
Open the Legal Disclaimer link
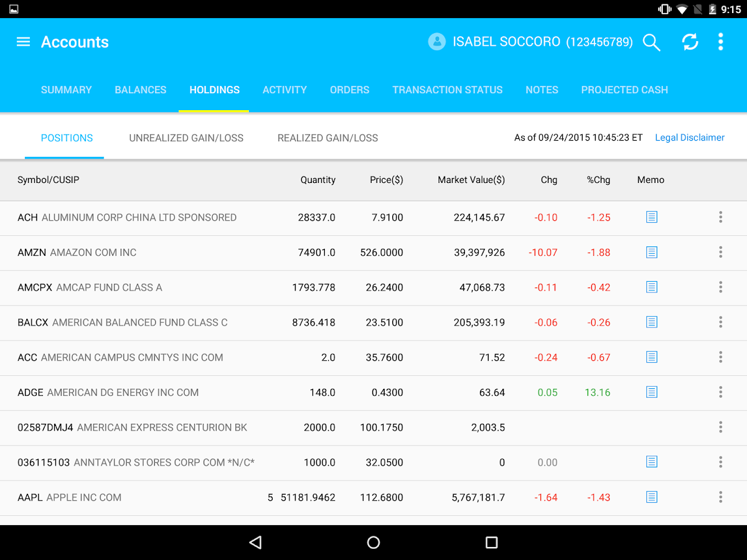[x=690, y=138]
